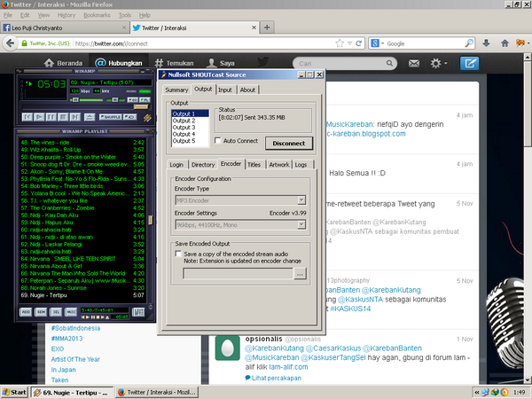Select track 68 Norah Jones - Sunrise
532x399 pixels.
(x=82, y=288)
